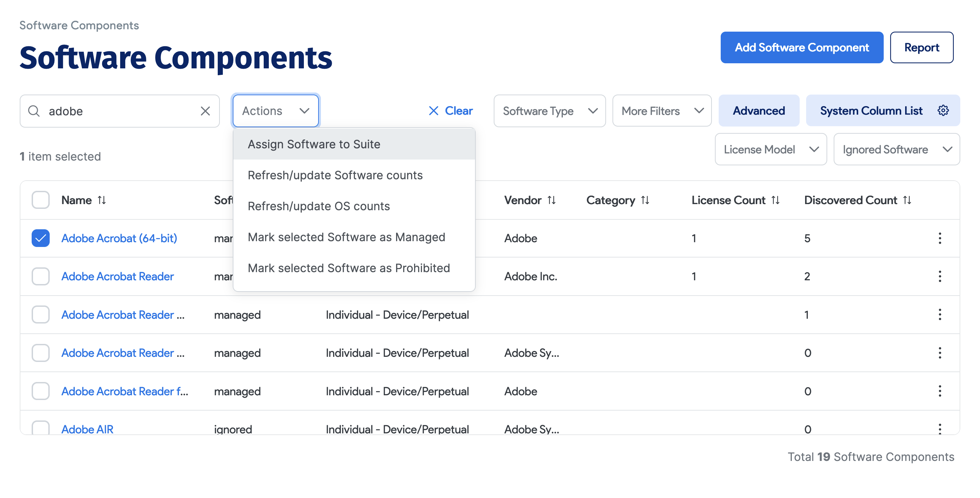Open the three-dot menu on the Adobe AIR row
980x498 pixels.
(940, 429)
